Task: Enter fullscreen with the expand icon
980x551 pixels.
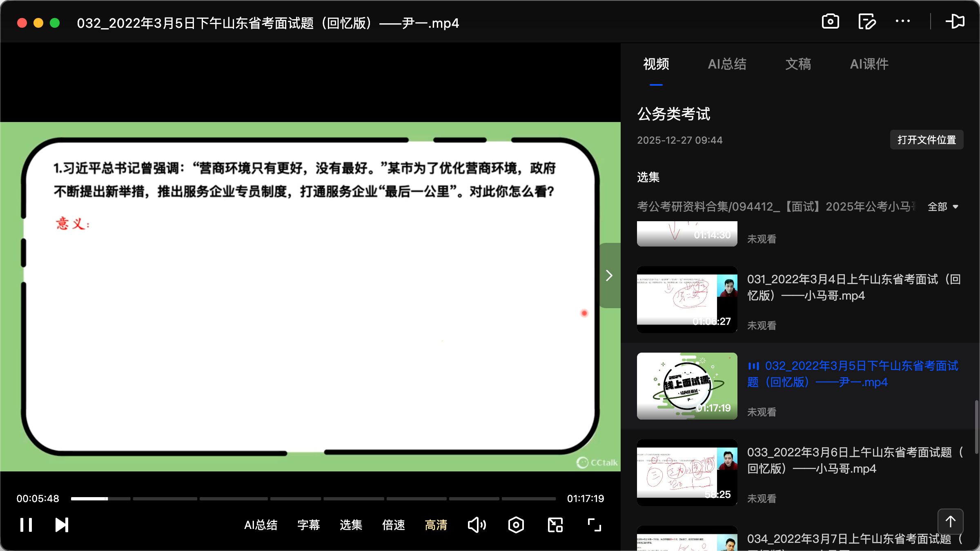Action: click(594, 525)
